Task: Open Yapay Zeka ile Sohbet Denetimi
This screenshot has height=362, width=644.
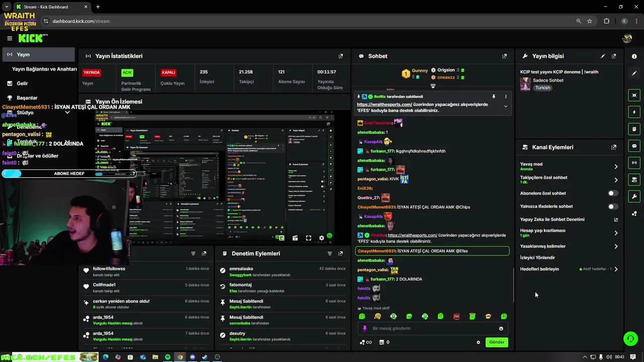Action: [569, 219]
